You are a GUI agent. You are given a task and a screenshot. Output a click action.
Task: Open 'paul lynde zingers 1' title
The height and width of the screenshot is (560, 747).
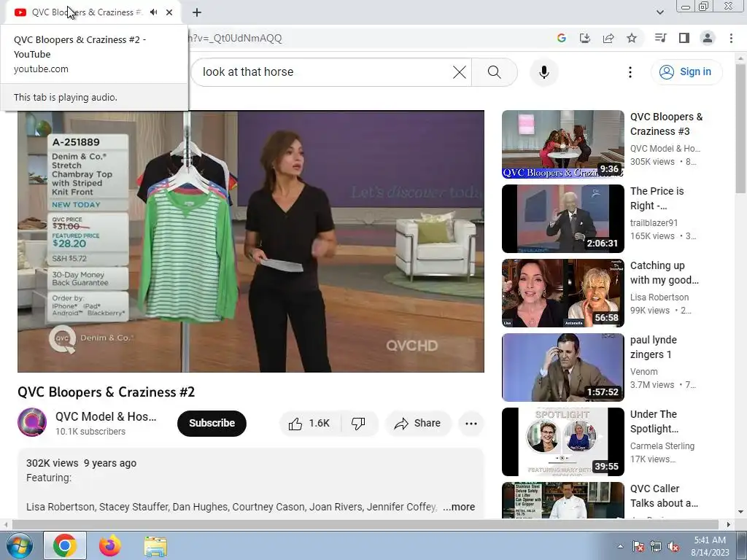coord(653,346)
